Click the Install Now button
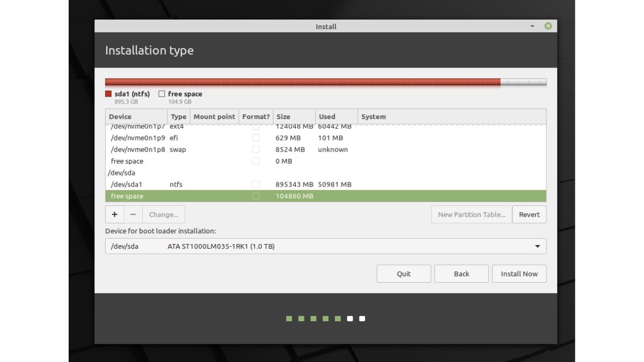Screen dimensions: 644x362 (518, 274)
